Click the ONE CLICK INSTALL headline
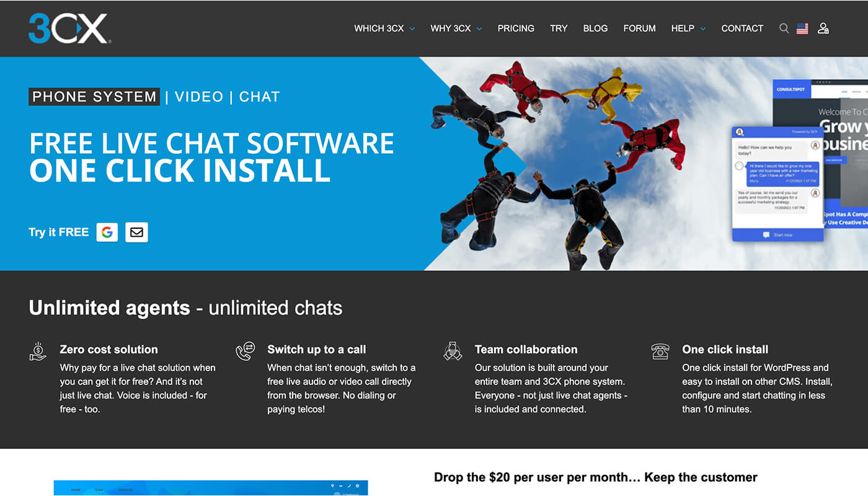The height and width of the screenshot is (496, 868). pyautogui.click(x=180, y=170)
